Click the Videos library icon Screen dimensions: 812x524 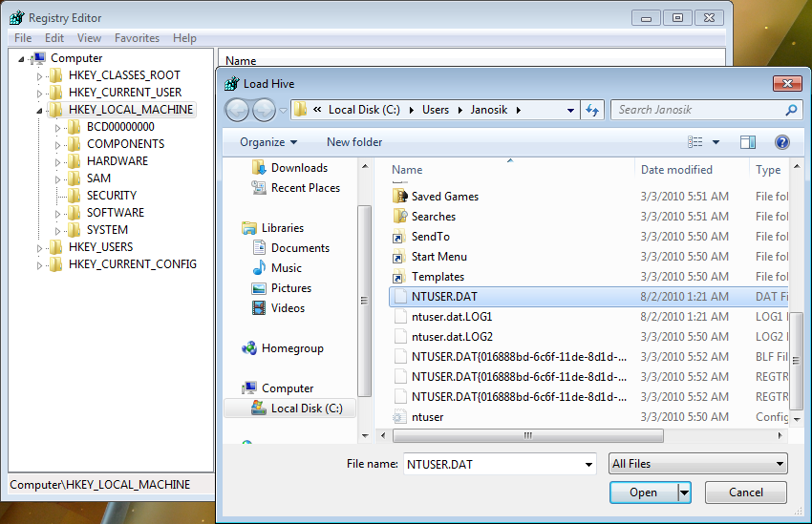pyautogui.click(x=259, y=307)
